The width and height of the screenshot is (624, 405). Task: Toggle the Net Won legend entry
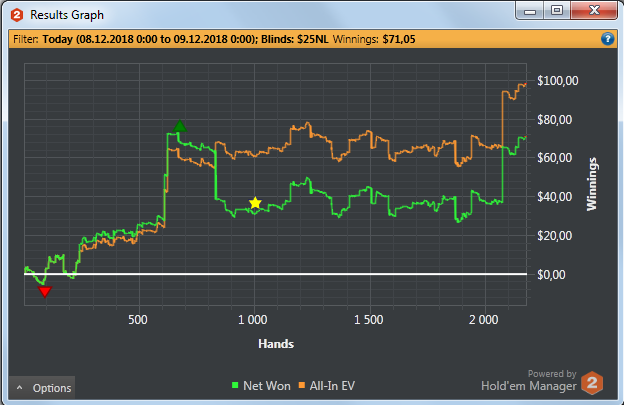point(261,386)
